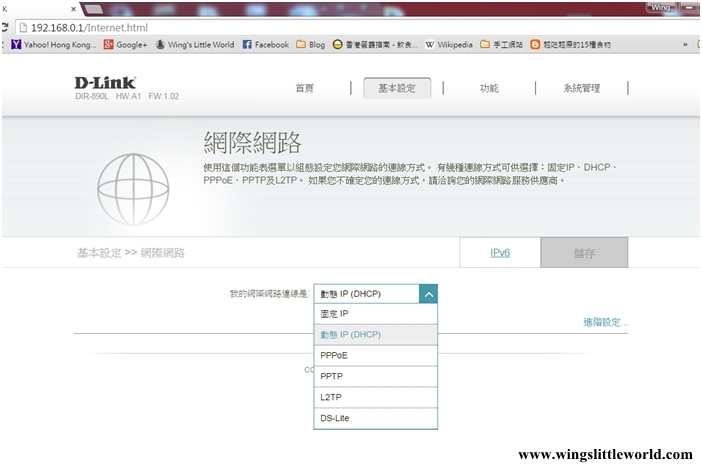
Task: Click the IPv6 link
Action: pyautogui.click(x=500, y=253)
